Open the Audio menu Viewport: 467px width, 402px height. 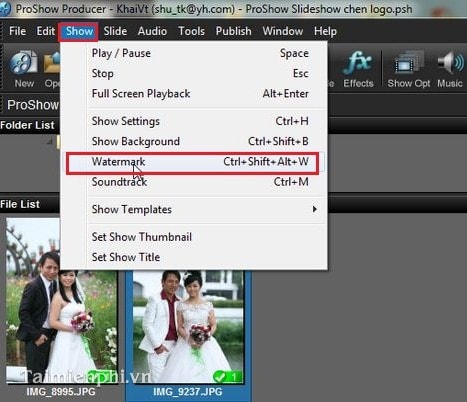click(x=152, y=31)
